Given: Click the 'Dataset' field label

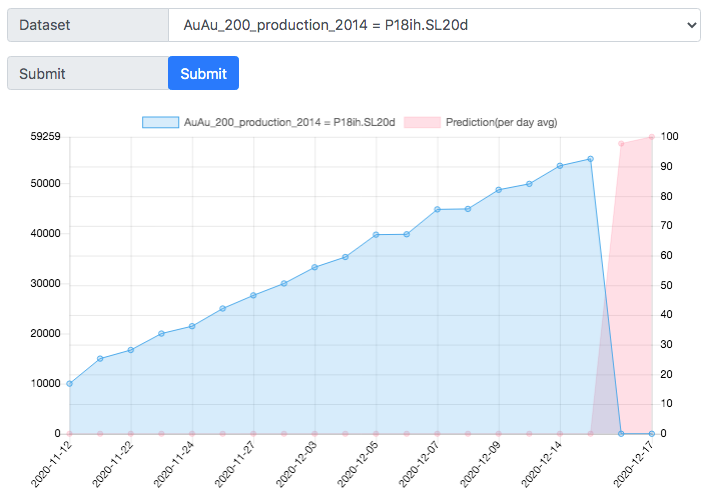Looking at the screenshot, I should (x=44, y=25).
